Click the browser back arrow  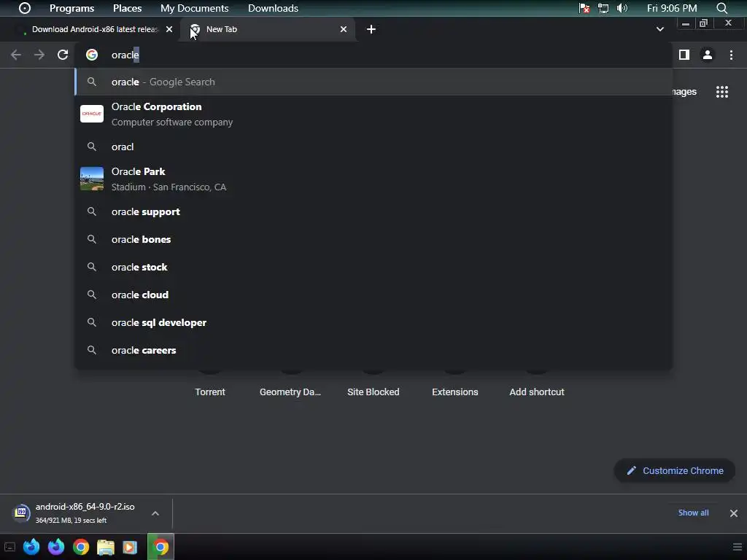(16, 55)
